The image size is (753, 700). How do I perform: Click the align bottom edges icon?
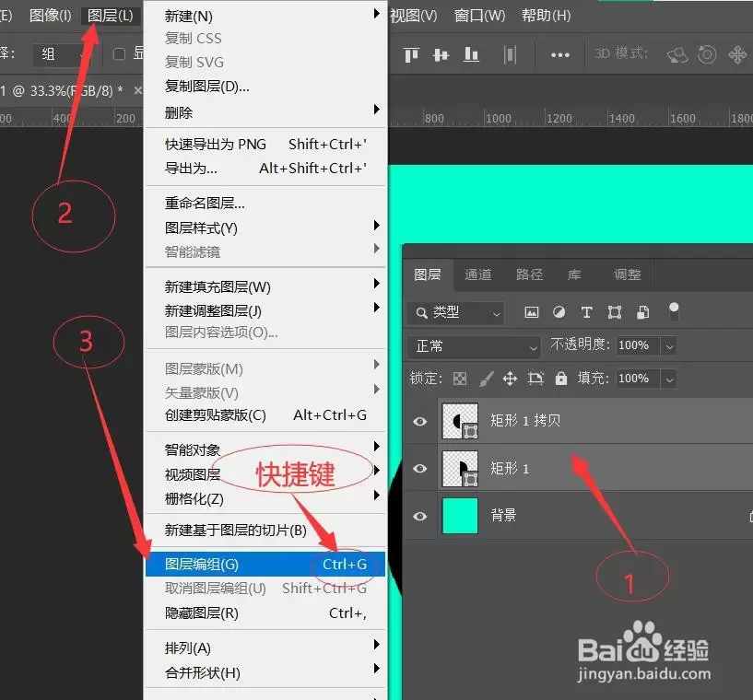pyautogui.click(x=471, y=54)
